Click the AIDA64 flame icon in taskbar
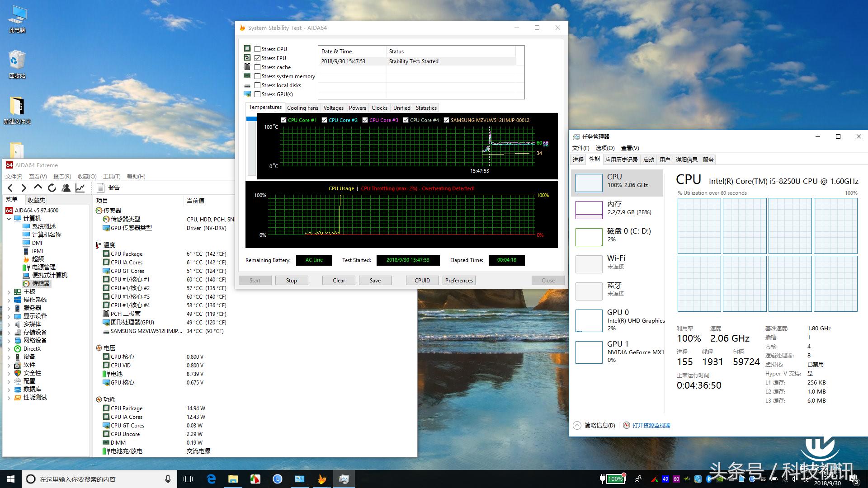 pos(322,479)
